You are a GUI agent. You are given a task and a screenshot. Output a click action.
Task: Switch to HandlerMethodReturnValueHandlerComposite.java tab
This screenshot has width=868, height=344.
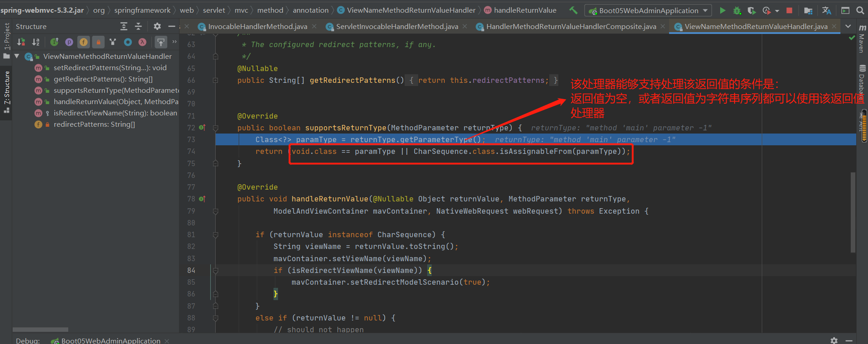click(x=571, y=26)
